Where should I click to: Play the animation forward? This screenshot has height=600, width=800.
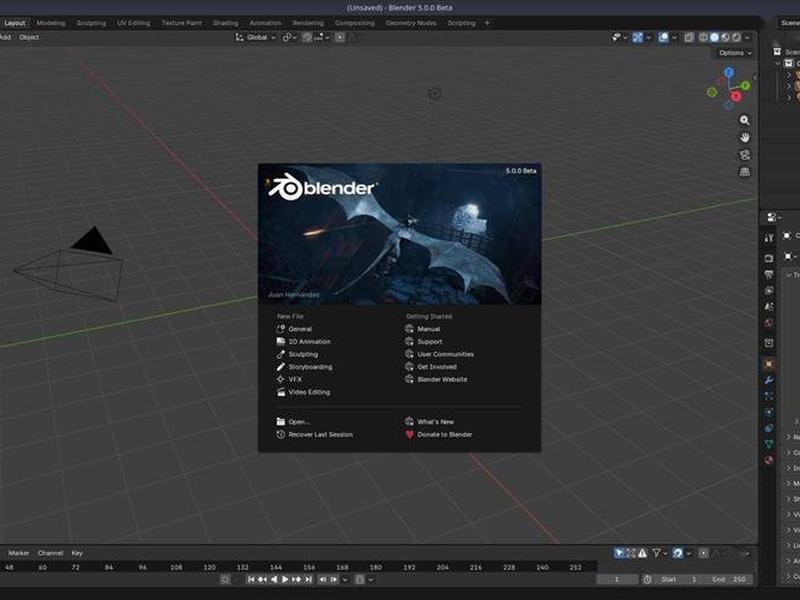pyautogui.click(x=285, y=580)
